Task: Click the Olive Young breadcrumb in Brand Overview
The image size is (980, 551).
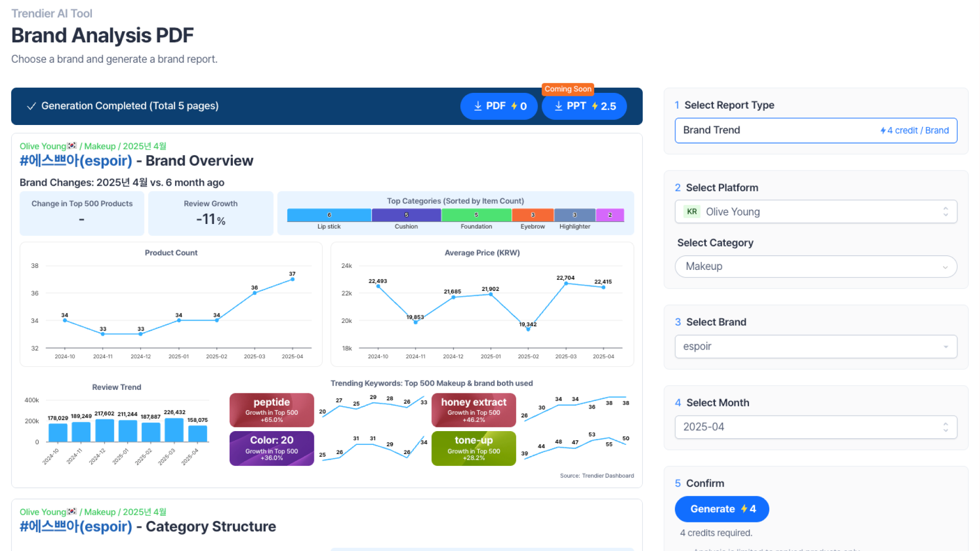Action: click(48, 146)
